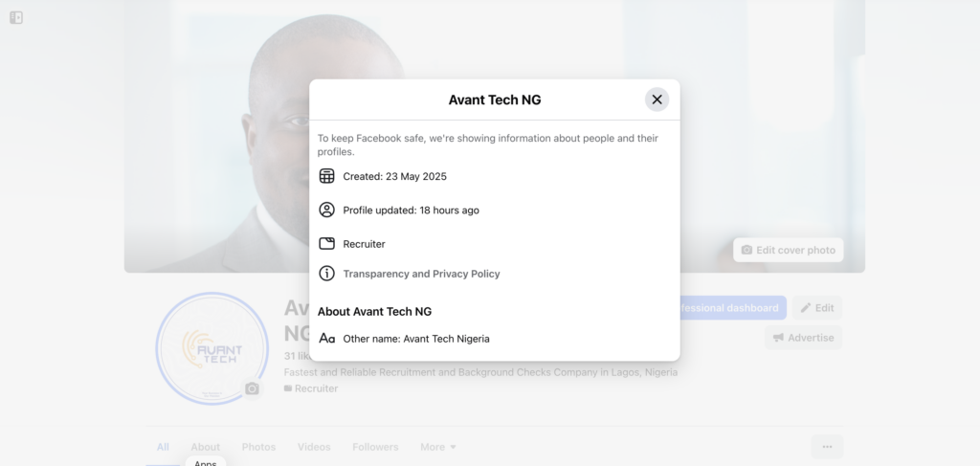This screenshot has height=466, width=980.
Task: Click the 'To keep Facebook safe' notice text
Action: click(x=487, y=144)
